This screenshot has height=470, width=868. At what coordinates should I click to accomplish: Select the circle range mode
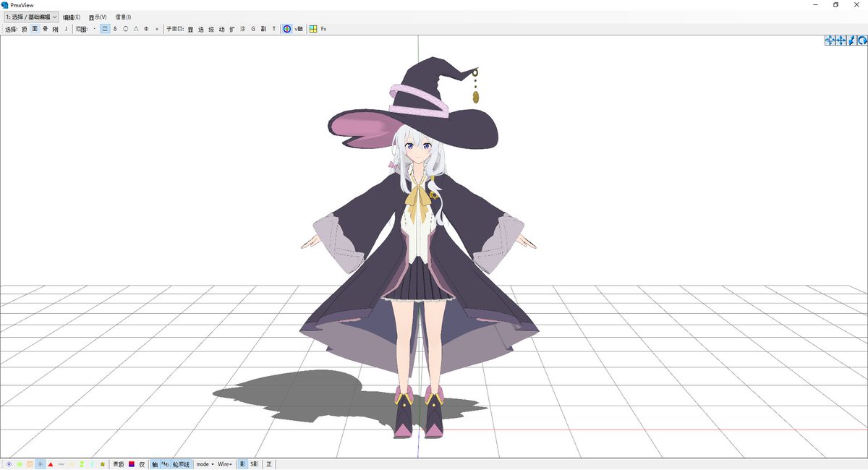[126, 29]
